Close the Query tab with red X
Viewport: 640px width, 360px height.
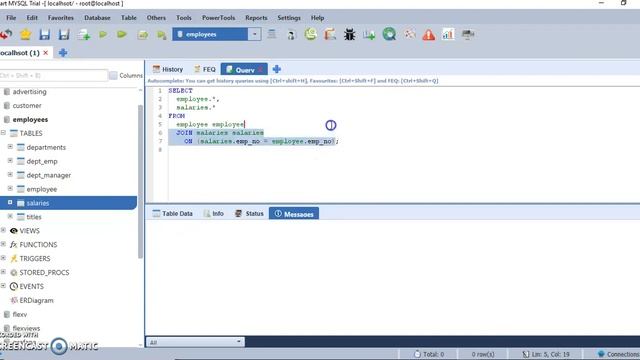(260, 70)
